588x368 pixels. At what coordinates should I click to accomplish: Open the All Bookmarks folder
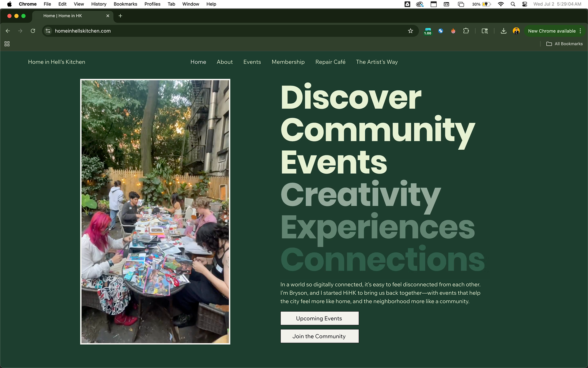[564, 44]
